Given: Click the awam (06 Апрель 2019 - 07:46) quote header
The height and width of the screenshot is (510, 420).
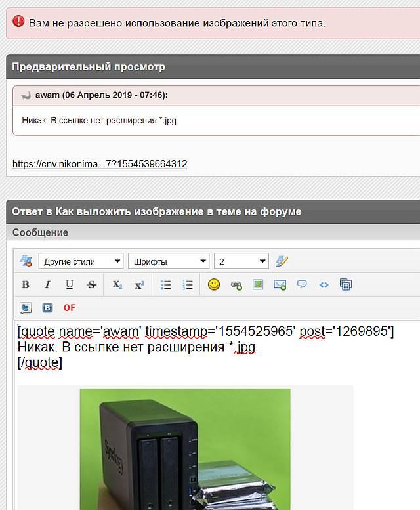Looking at the screenshot, I should pyautogui.click(x=102, y=95).
